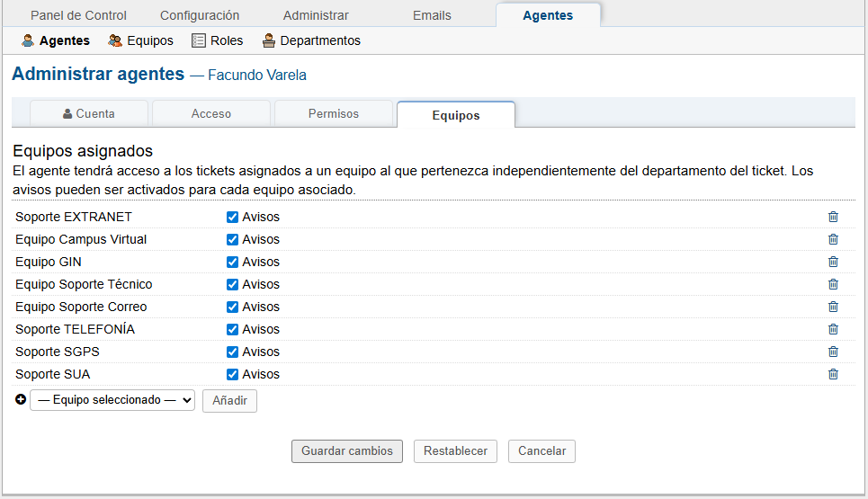Click the plus icon beside team selector
Screen dimensions: 868x499
(21, 400)
